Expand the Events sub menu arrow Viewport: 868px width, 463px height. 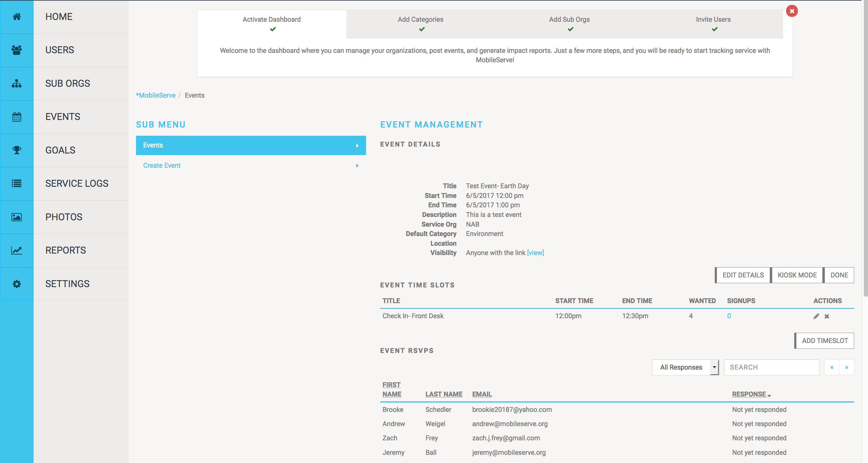357,145
